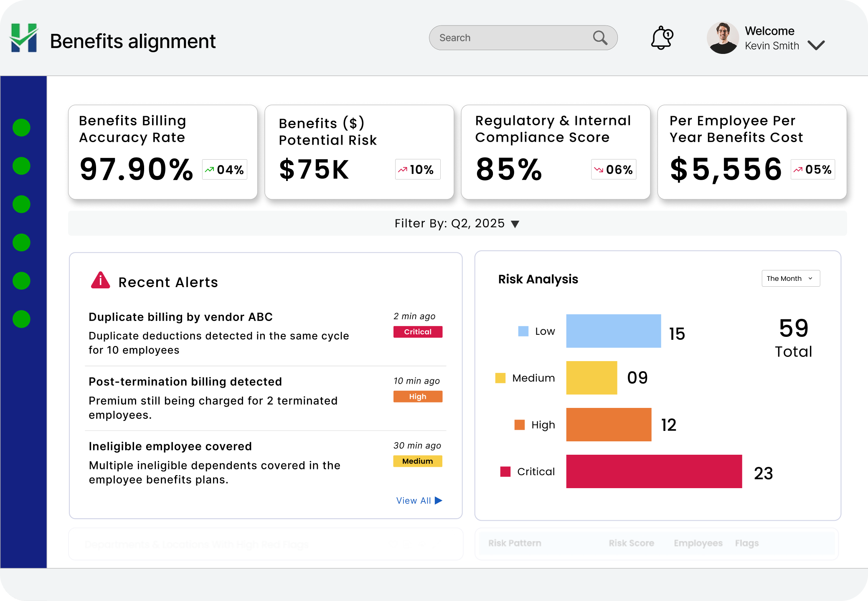Screen dimensions: 868x601
Task: Click the High tag on post-termination alert
Action: tap(418, 397)
